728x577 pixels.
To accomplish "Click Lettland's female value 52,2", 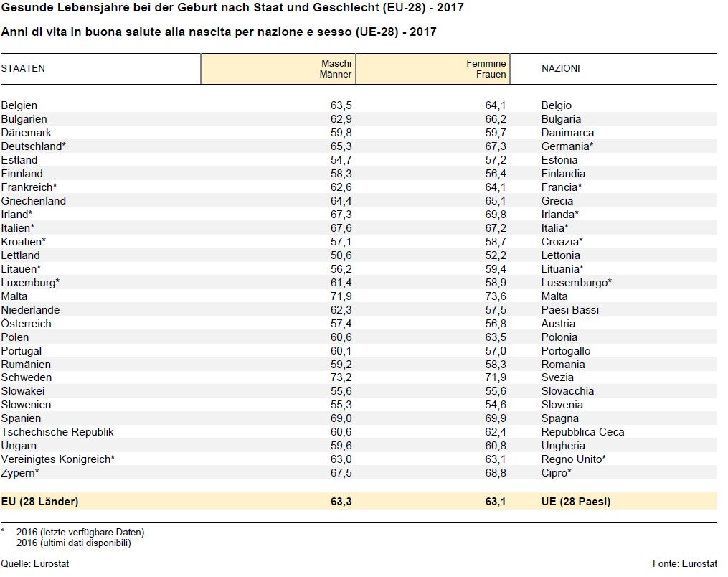I will tap(495, 255).
